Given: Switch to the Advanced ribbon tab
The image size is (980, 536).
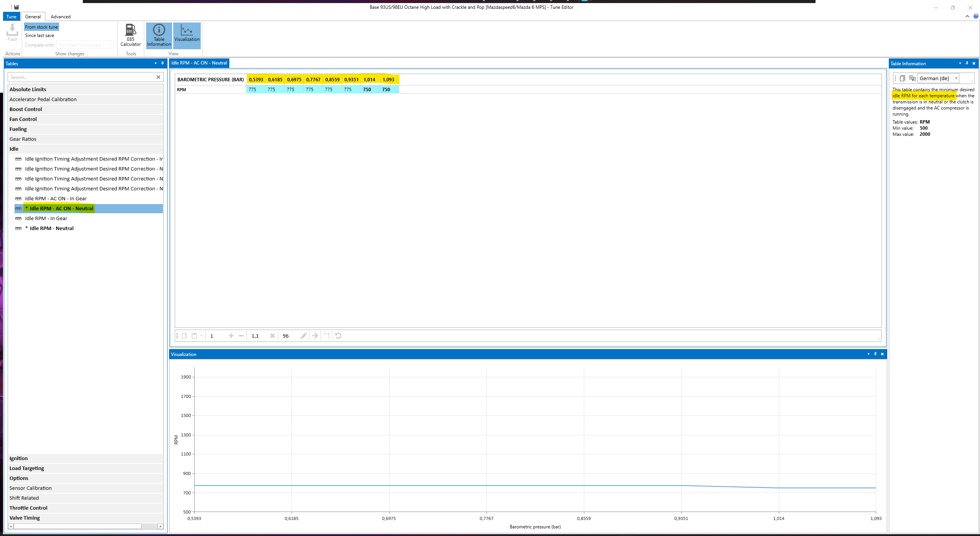Looking at the screenshot, I should coord(60,17).
